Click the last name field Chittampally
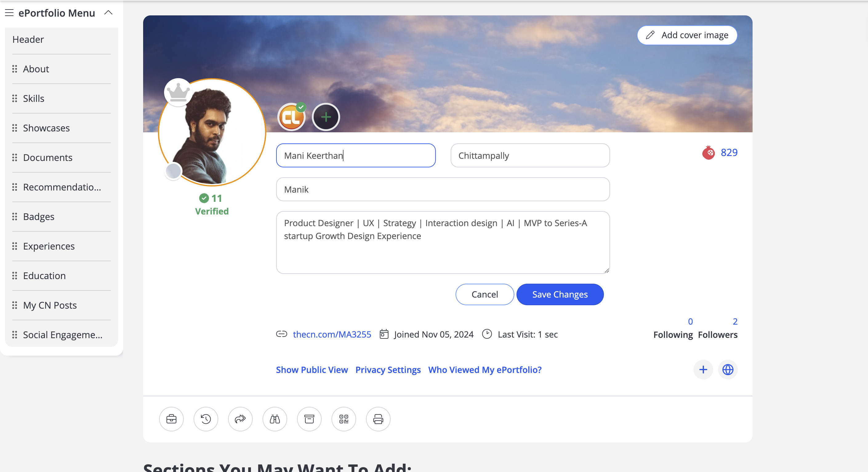 coord(530,156)
